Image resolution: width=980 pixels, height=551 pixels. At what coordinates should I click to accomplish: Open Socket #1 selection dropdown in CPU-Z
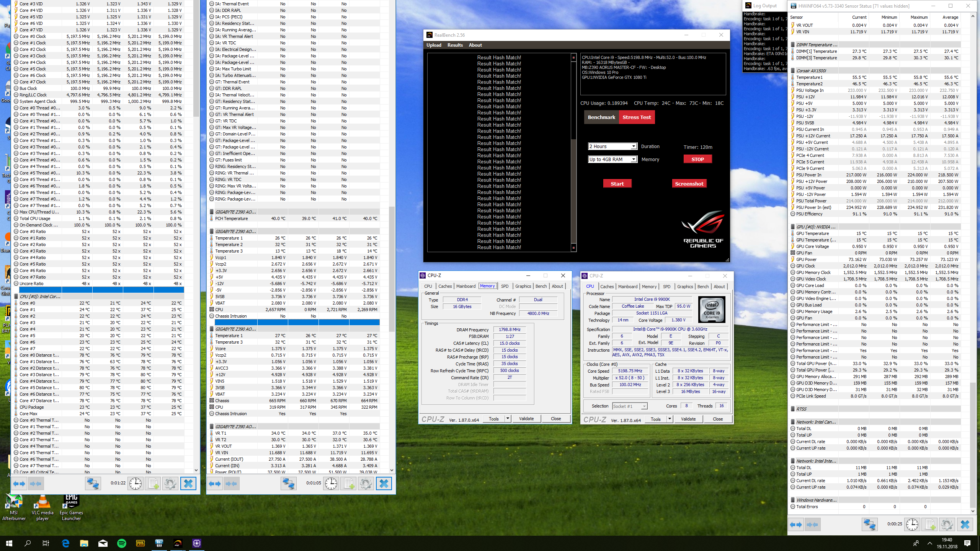pyautogui.click(x=630, y=406)
